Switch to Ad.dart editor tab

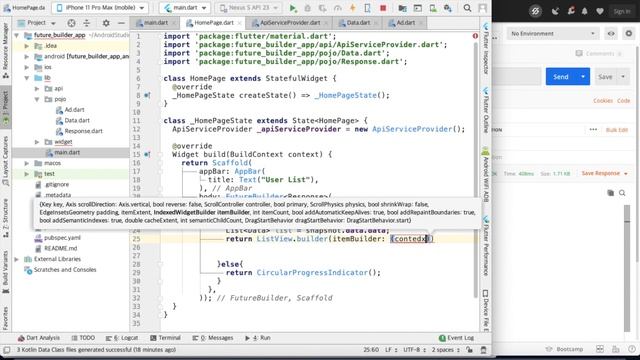[405, 23]
